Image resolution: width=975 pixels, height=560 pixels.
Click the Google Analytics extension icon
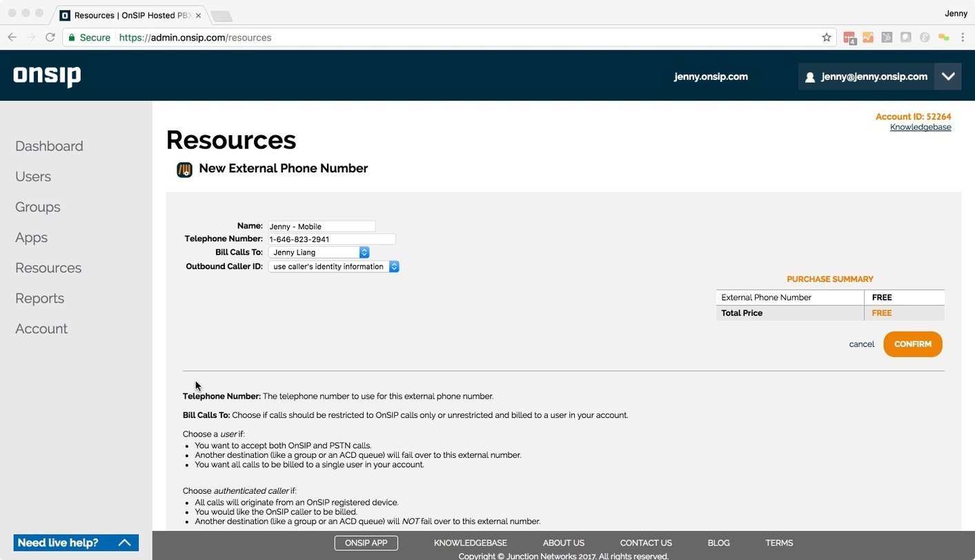(x=867, y=37)
